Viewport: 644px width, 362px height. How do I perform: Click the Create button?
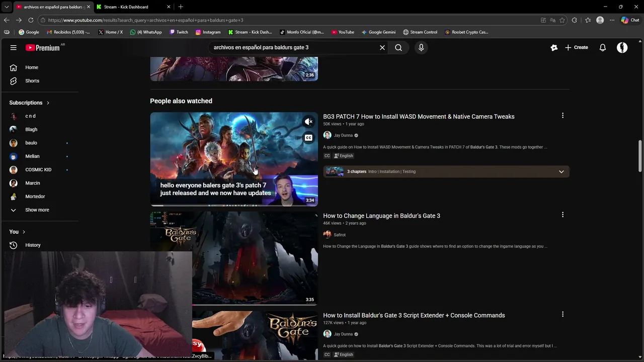576,47
